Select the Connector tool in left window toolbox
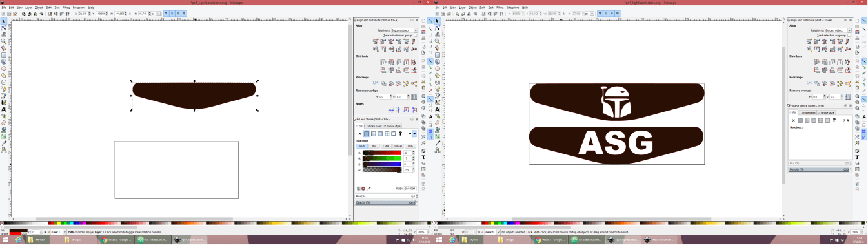868x245 pixels. (x=4, y=150)
